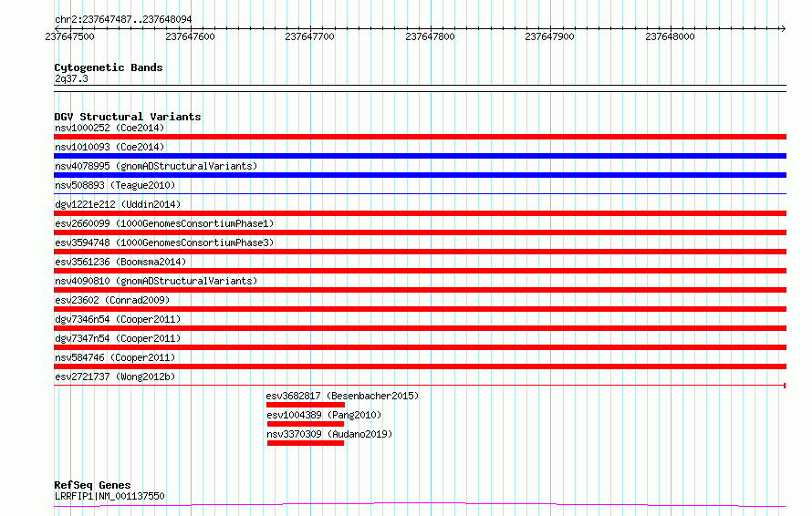Image resolution: width=812 pixels, height=516 pixels.
Task: Click esv23602 (Conrad2009) label
Action: click(x=112, y=300)
